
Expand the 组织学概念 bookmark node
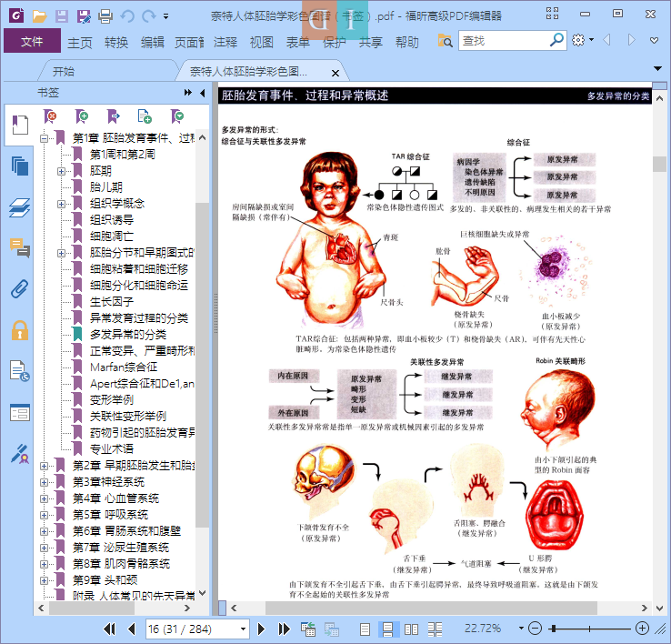tap(61, 204)
